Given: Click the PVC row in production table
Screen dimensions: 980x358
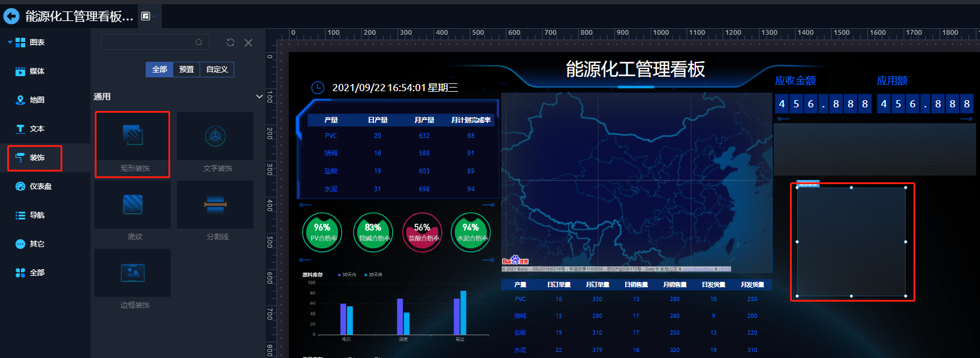Looking at the screenshot, I should coord(401,136).
